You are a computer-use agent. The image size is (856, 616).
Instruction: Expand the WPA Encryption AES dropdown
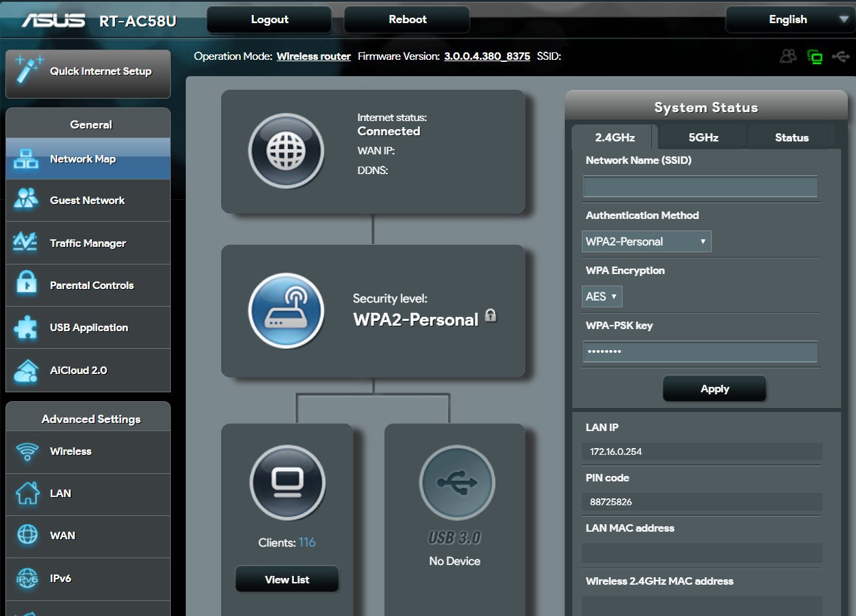point(602,296)
